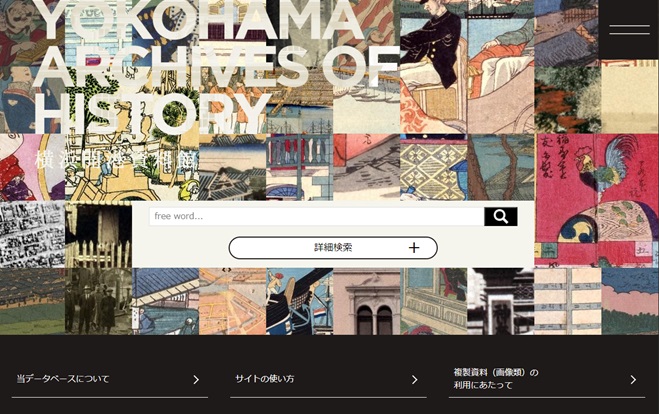Select the old newspaper text tile

point(32,234)
